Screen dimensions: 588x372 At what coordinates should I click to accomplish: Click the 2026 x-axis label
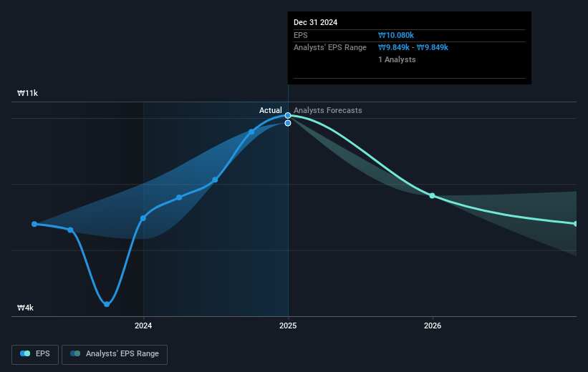(x=433, y=325)
